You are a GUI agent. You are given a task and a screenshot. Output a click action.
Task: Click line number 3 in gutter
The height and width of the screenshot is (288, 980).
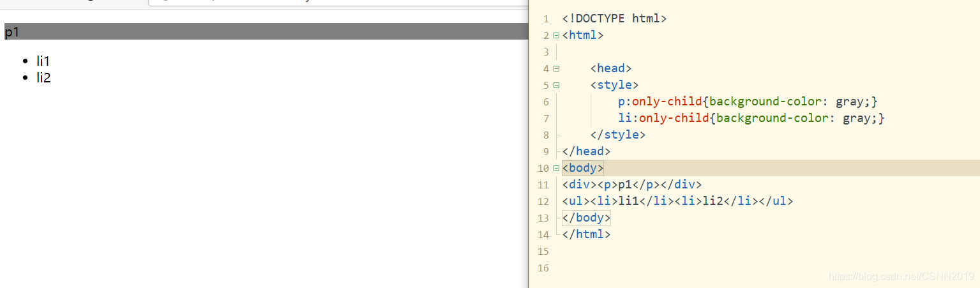pyautogui.click(x=546, y=52)
